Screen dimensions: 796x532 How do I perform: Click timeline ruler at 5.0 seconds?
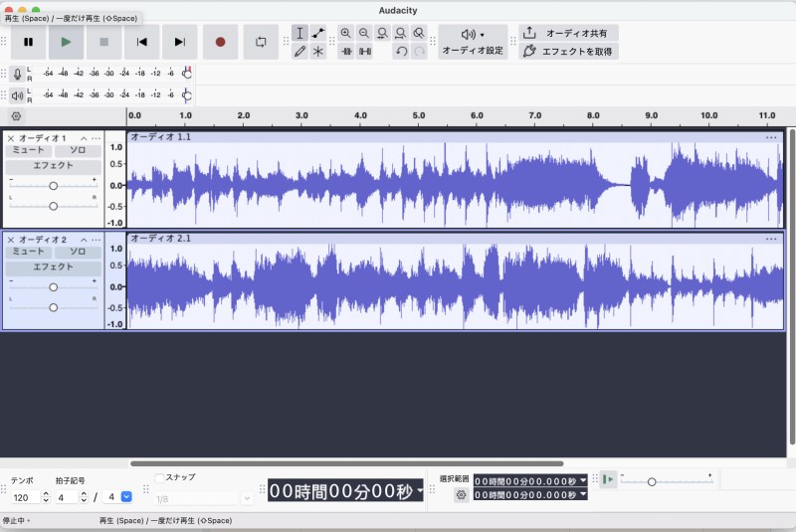tap(418, 115)
